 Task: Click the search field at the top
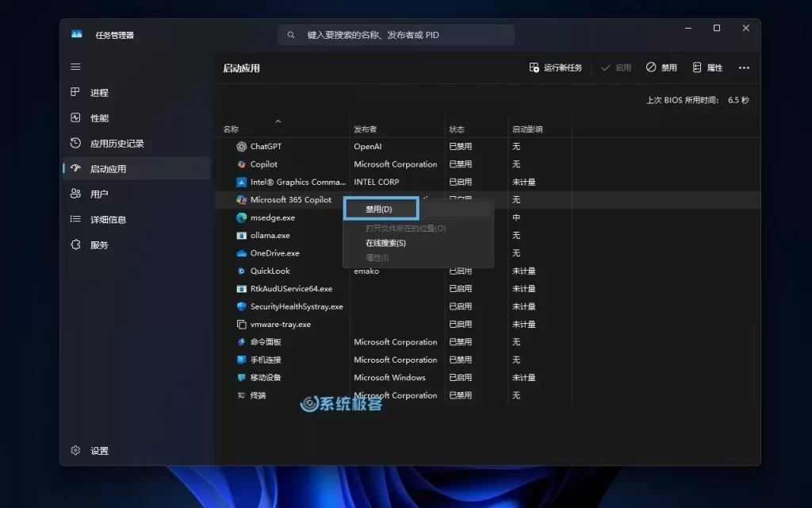point(396,34)
